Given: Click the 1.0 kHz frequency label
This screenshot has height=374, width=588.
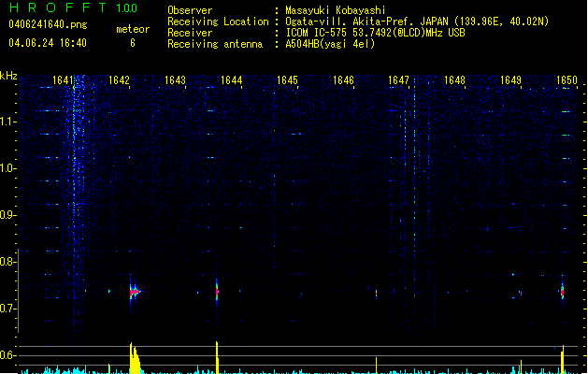Looking at the screenshot, I should click(x=7, y=168).
